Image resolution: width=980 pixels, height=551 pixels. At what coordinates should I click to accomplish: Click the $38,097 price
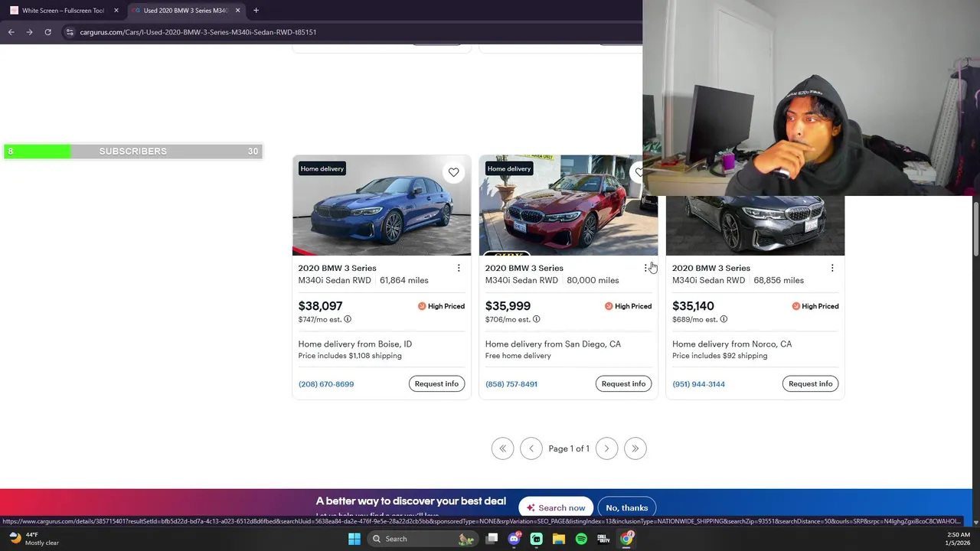pyautogui.click(x=320, y=306)
